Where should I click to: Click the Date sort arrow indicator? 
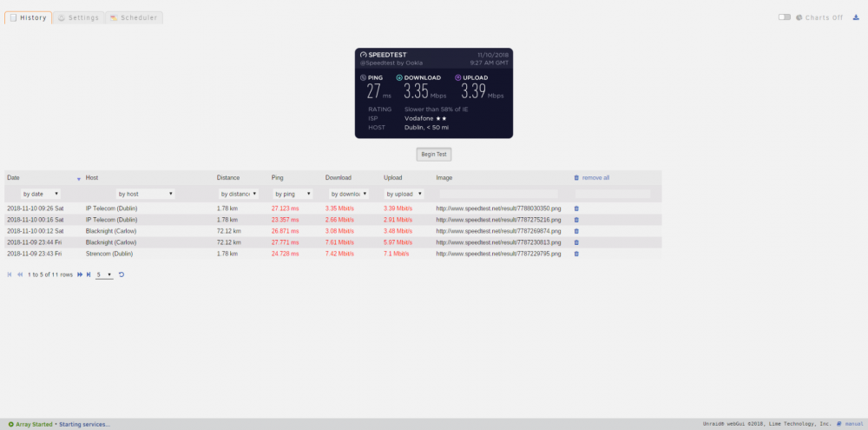click(79, 179)
